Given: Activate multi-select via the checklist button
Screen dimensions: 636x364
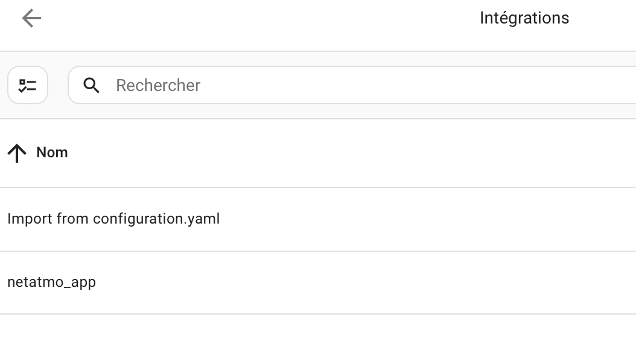Looking at the screenshot, I should coord(28,85).
